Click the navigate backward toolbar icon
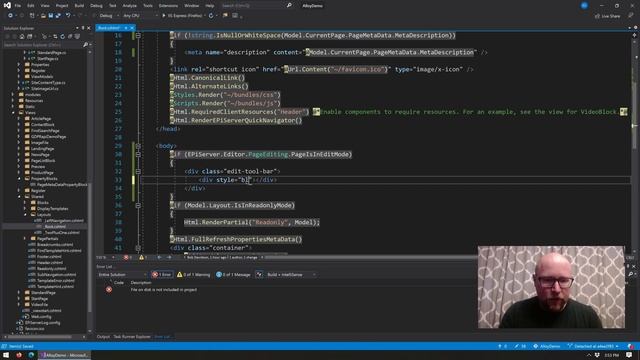 pyautogui.click(x=11, y=16)
